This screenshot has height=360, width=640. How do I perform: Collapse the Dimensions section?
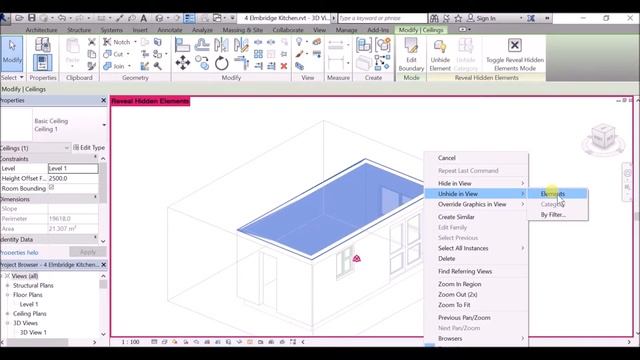pos(96,197)
